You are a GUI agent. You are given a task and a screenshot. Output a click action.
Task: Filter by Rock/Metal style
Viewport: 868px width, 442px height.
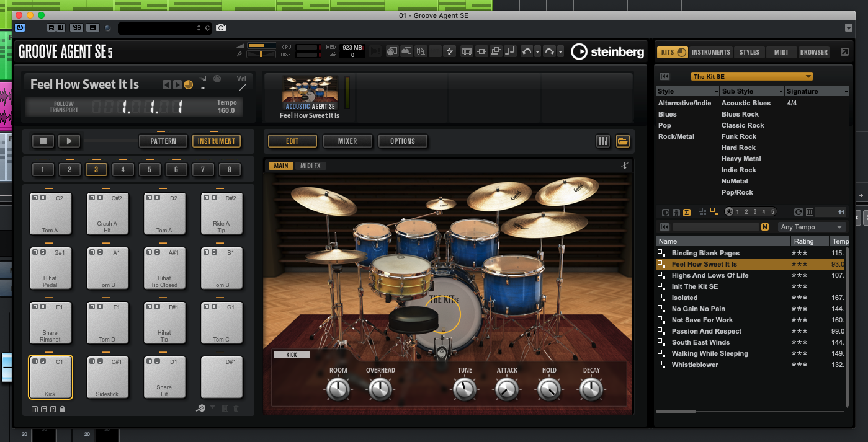point(676,136)
